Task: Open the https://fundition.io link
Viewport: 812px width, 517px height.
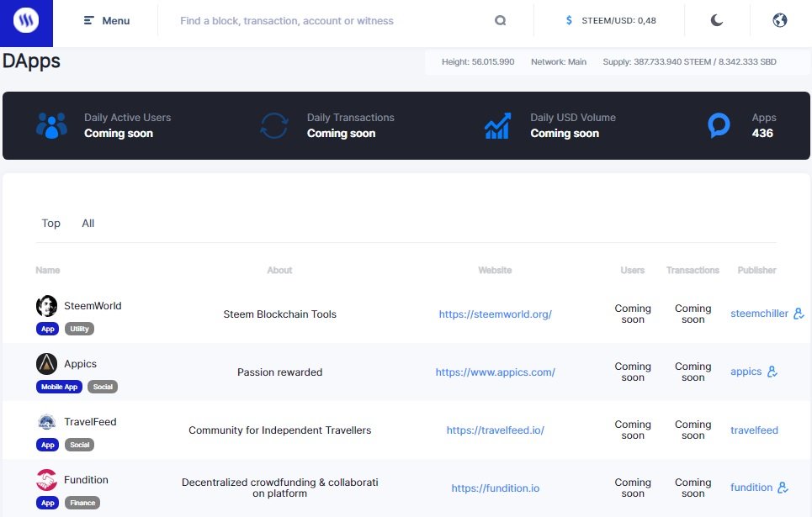Action: point(496,488)
